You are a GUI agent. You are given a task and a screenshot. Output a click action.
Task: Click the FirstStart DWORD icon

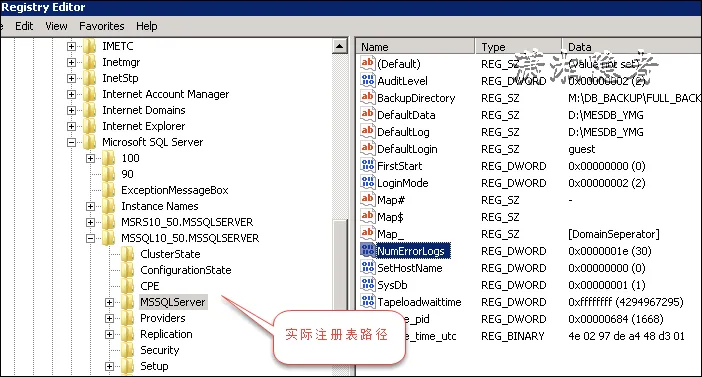pos(368,165)
